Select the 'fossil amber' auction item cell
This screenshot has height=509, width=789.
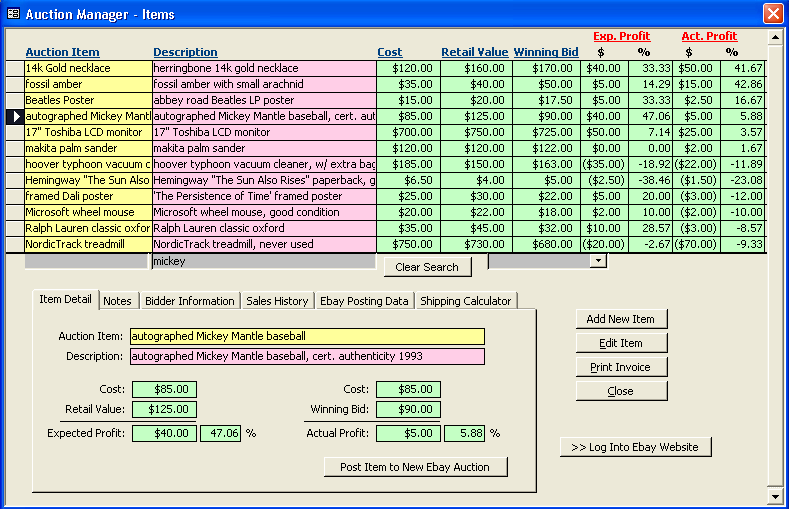[x=88, y=84]
